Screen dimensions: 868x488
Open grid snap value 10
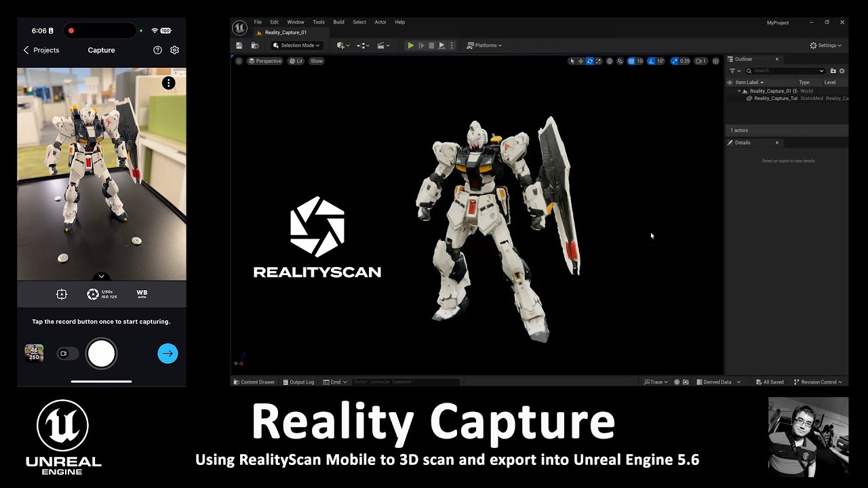[639, 61]
